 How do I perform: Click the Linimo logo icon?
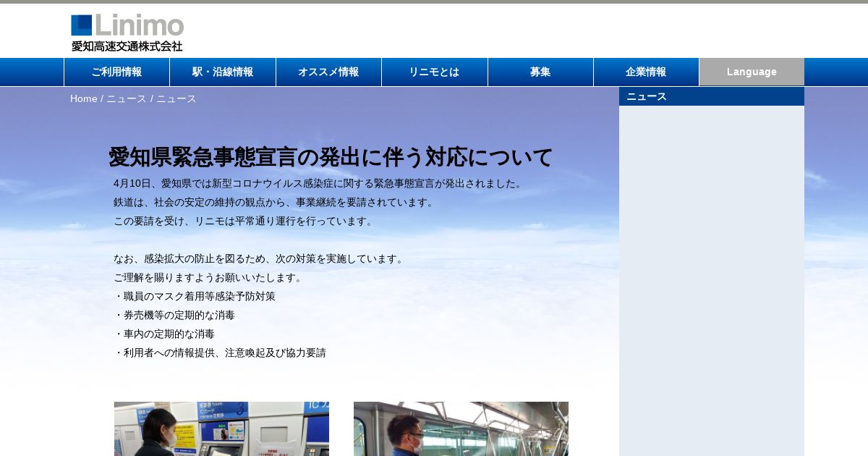coord(82,25)
